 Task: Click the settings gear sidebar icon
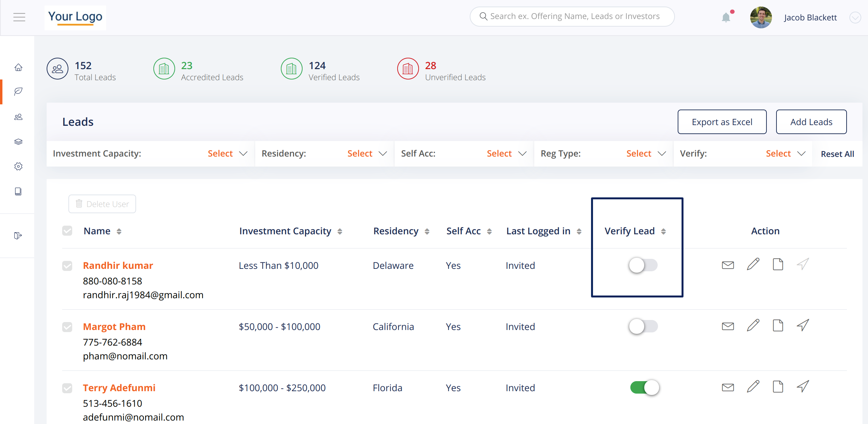coord(18,167)
